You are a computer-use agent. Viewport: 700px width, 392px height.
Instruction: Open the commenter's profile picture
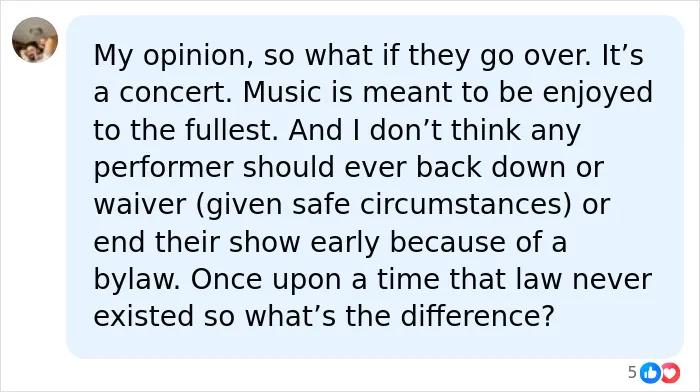[35, 40]
